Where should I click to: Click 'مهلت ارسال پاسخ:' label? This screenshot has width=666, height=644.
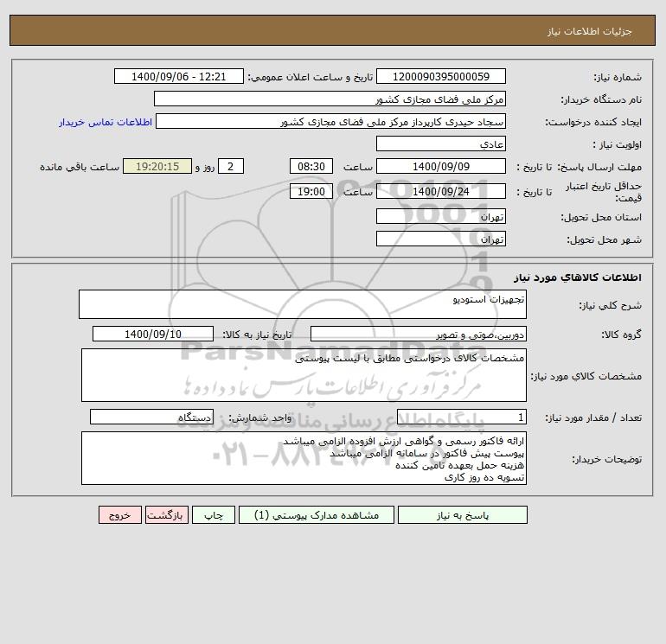(599, 167)
